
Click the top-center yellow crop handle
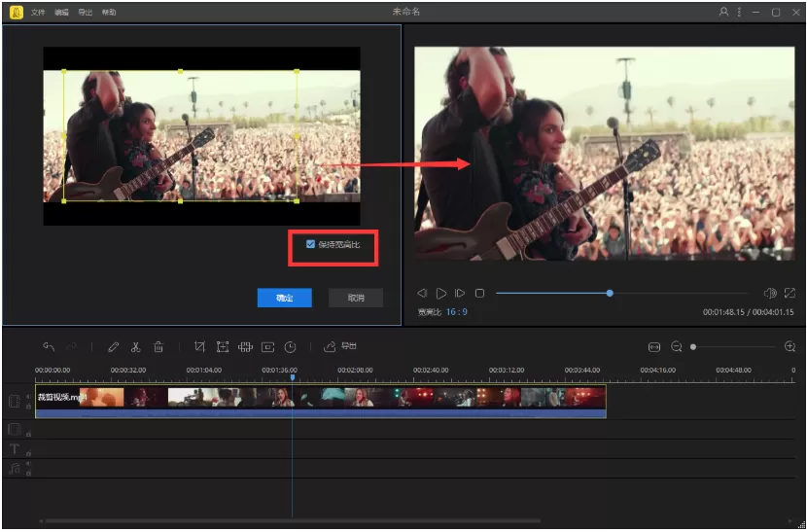pos(180,72)
